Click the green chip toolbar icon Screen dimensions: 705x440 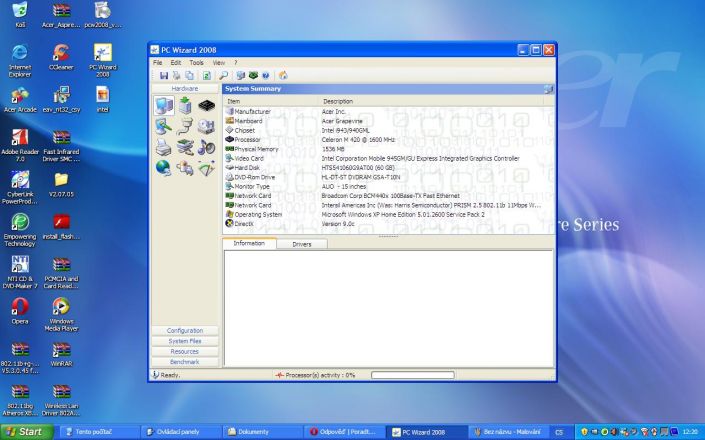coord(253,76)
